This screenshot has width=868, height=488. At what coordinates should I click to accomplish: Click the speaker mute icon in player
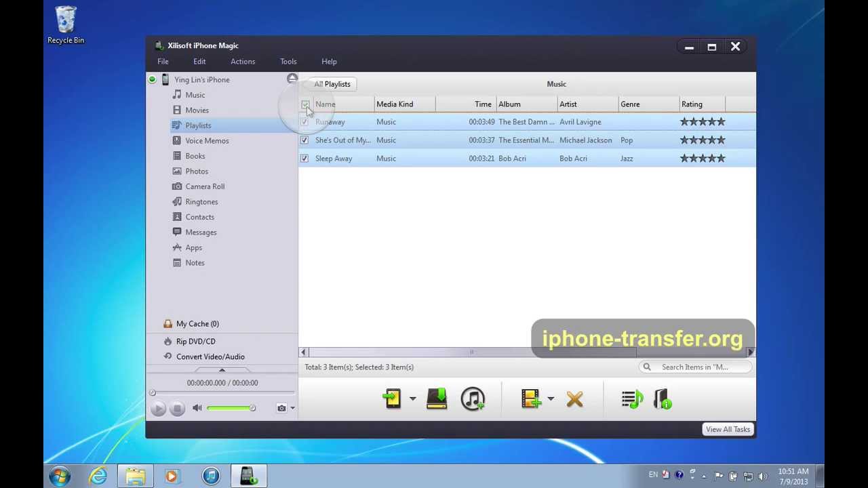coord(197,408)
